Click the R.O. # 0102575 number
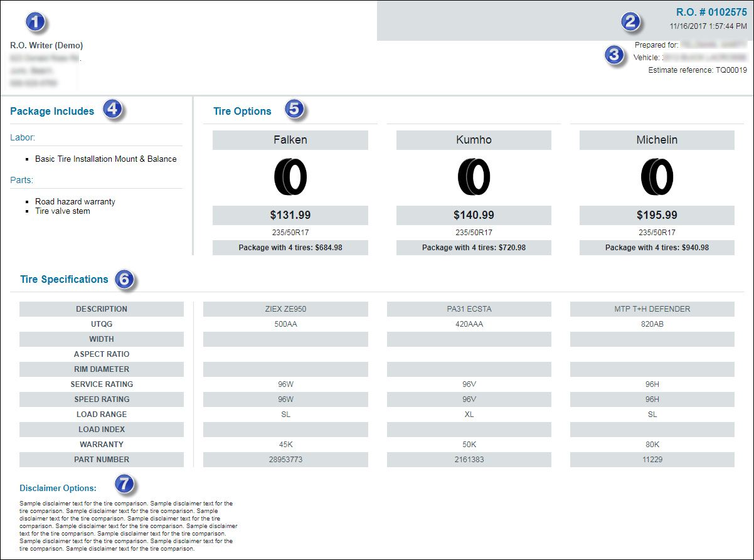Screen dimensions: 754x560 point(711,12)
